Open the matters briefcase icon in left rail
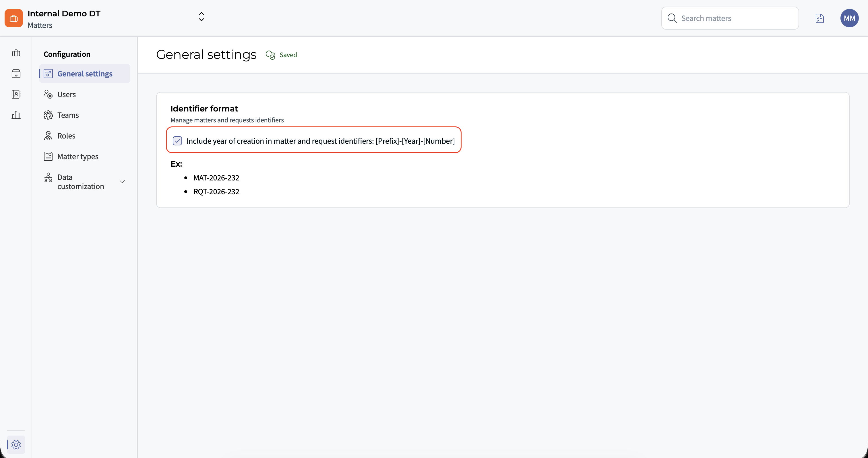Viewport: 868px width, 458px height. 16,53
